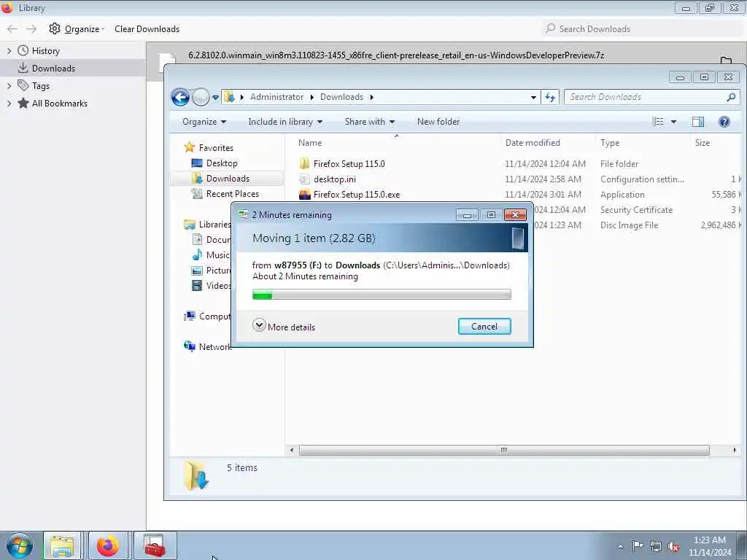Expand More details in move dialog

284,327
